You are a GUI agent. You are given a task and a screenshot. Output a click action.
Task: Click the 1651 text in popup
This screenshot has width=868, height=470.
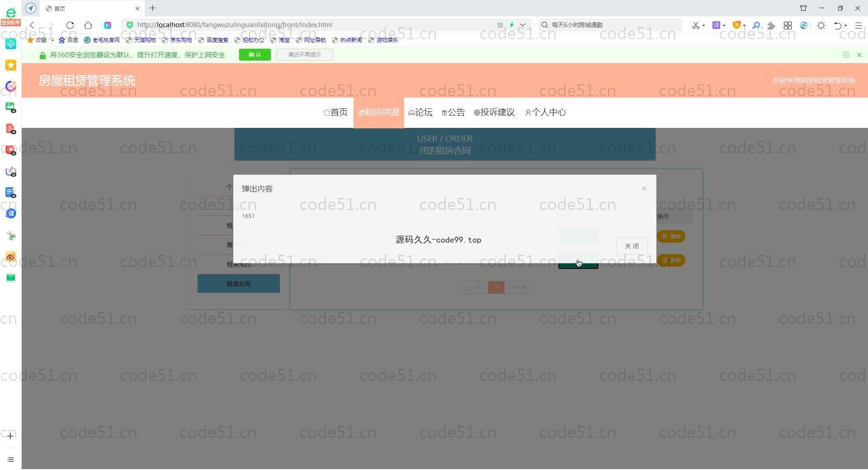[x=248, y=216]
